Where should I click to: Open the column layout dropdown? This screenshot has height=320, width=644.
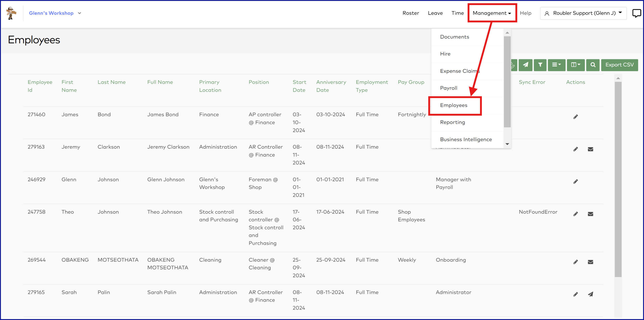pyautogui.click(x=576, y=65)
